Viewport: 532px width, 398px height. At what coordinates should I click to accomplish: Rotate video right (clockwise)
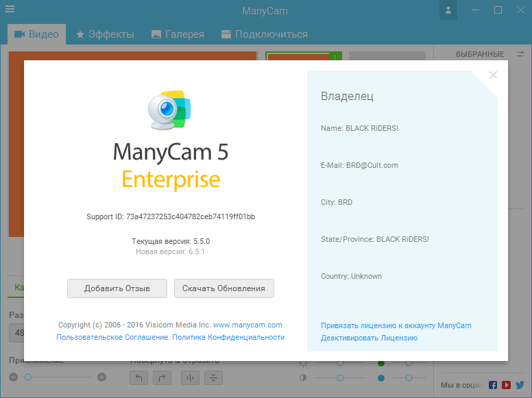click(x=162, y=377)
